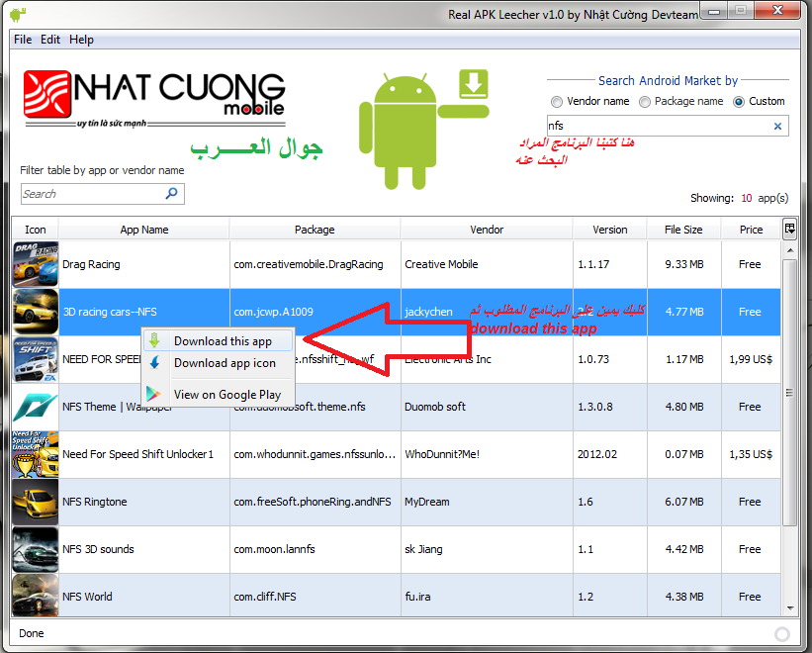The height and width of the screenshot is (653, 812).
Task: Click the table scrollbar down arrow
Action: click(x=789, y=607)
